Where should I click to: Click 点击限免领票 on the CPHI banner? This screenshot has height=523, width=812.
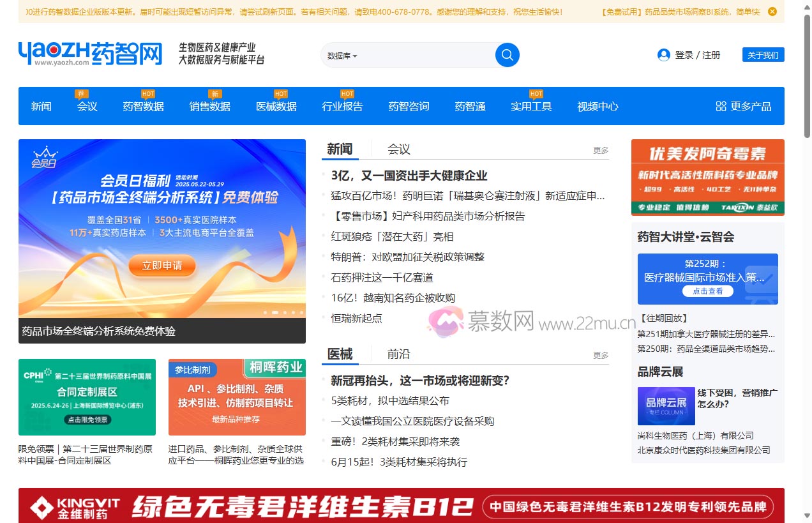(87, 420)
